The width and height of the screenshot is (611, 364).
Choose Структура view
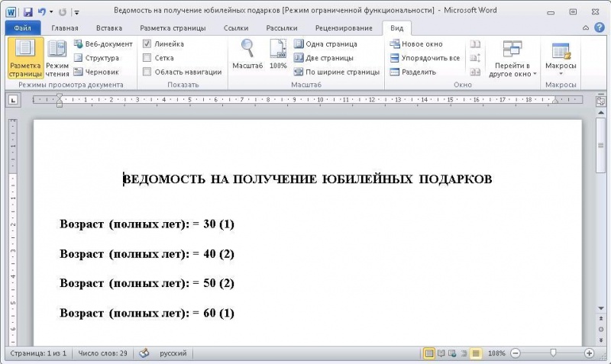pos(97,58)
